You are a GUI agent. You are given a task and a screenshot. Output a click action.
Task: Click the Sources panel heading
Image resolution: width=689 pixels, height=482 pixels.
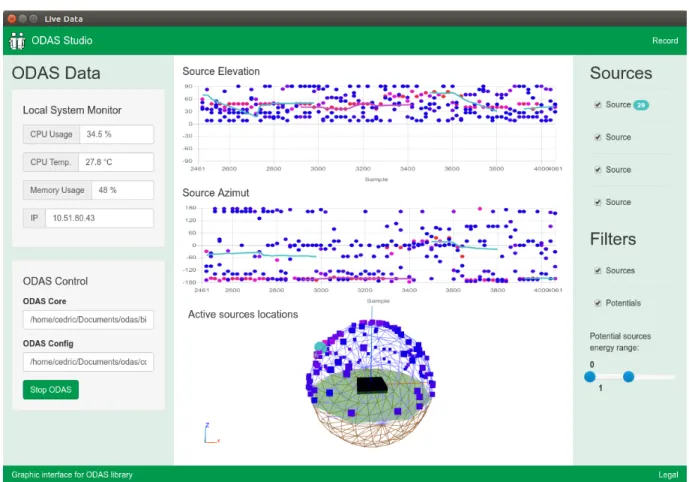pyautogui.click(x=620, y=73)
